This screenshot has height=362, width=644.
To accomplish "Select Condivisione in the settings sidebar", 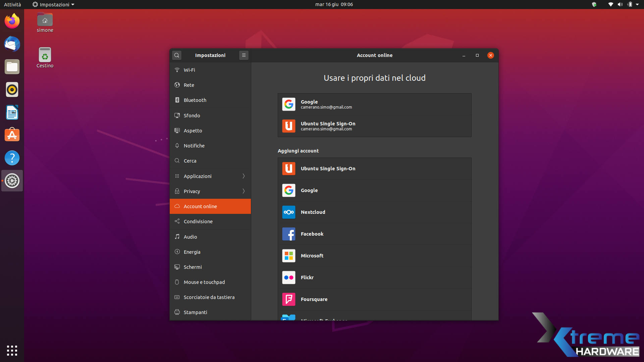I will [210, 222].
